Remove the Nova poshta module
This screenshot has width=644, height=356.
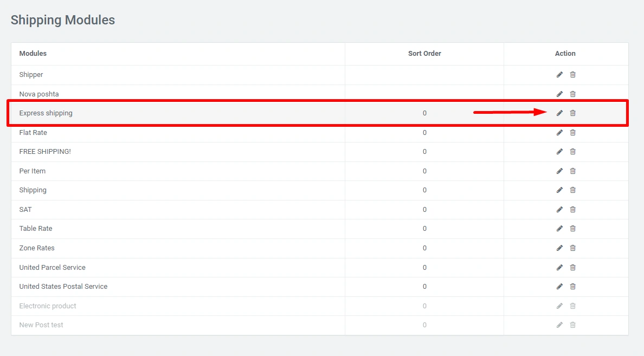[x=572, y=94]
